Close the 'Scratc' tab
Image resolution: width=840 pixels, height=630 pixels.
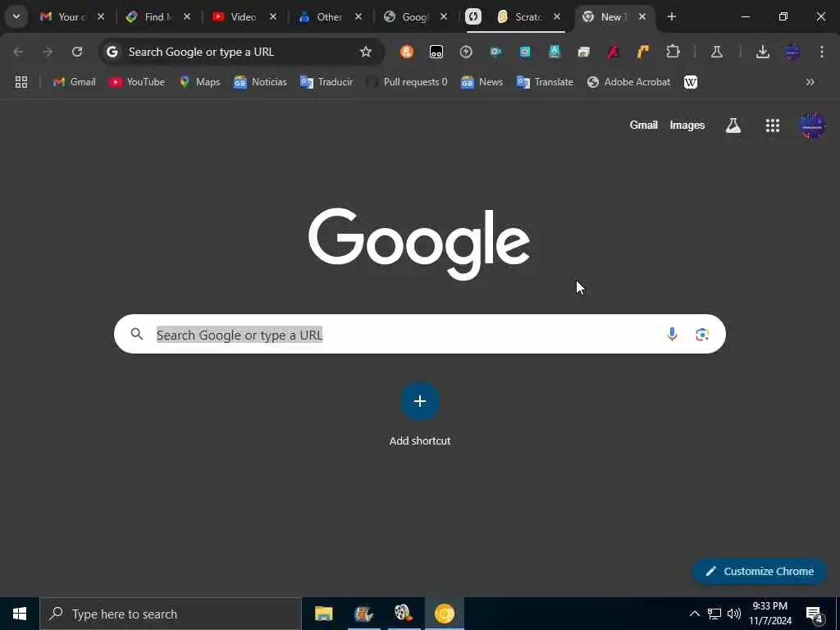point(557,16)
